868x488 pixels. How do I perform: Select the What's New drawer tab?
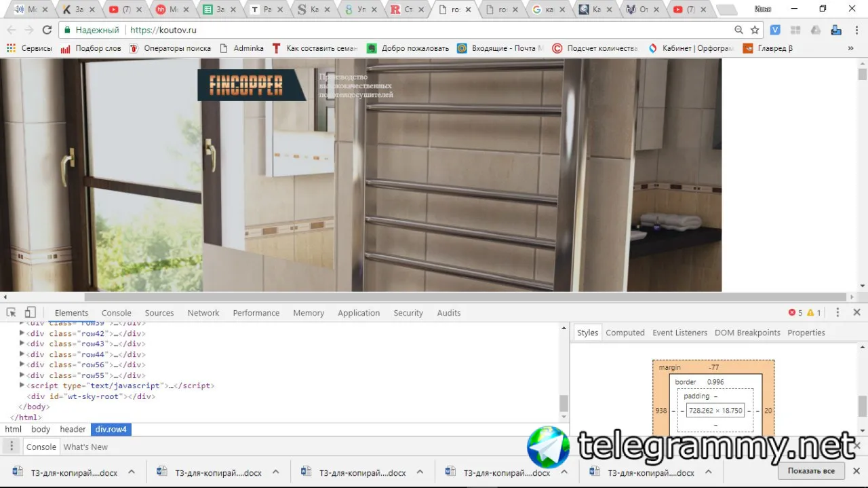coord(85,447)
